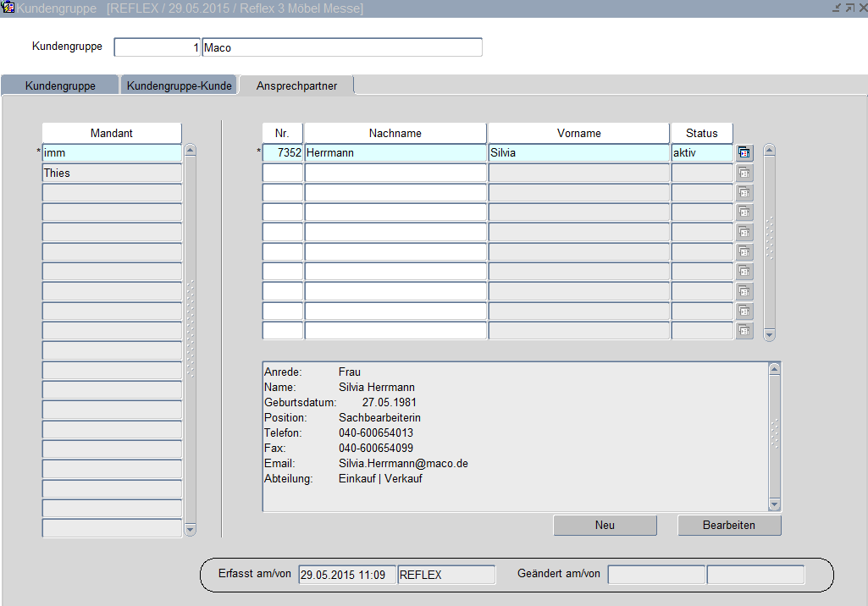Screen dimensions: 868x606
Task: Click the detail icon on last contact row
Action: (744, 331)
